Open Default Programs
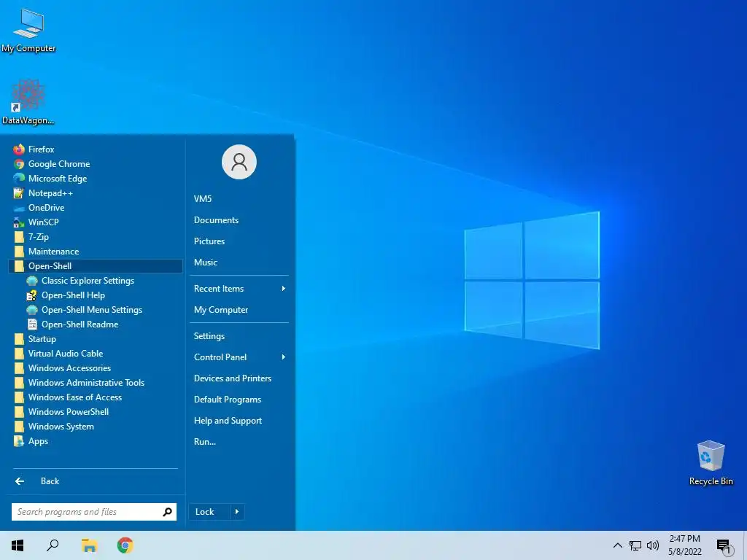Screen dimensions: 747x560 (x=239, y=400)
